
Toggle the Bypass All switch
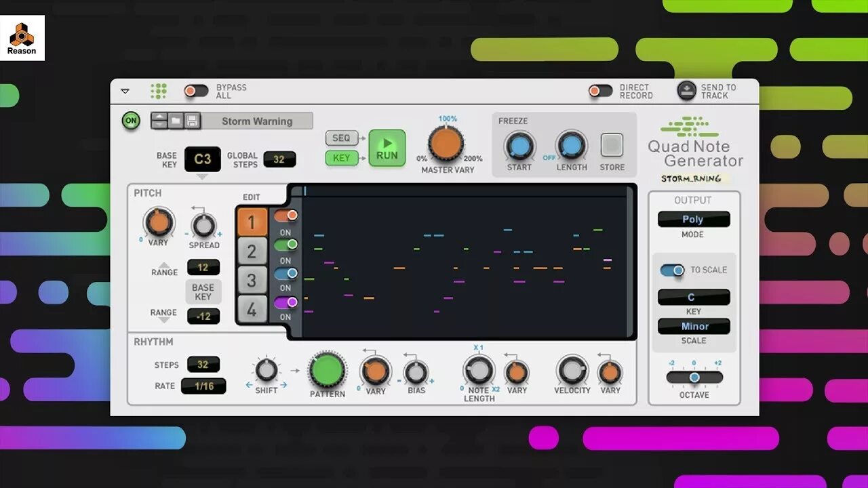(x=197, y=91)
